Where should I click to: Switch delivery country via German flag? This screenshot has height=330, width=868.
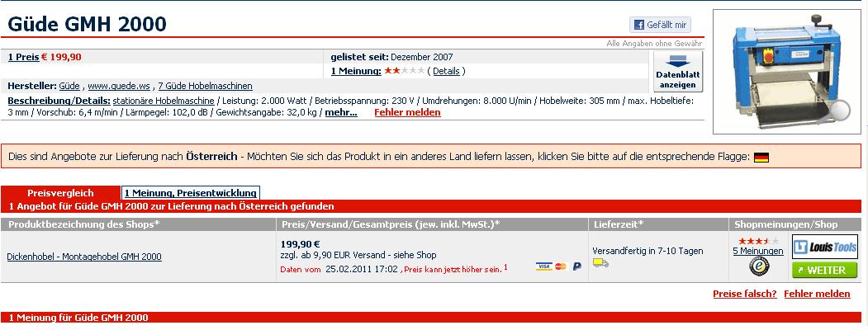[x=761, y=157]
